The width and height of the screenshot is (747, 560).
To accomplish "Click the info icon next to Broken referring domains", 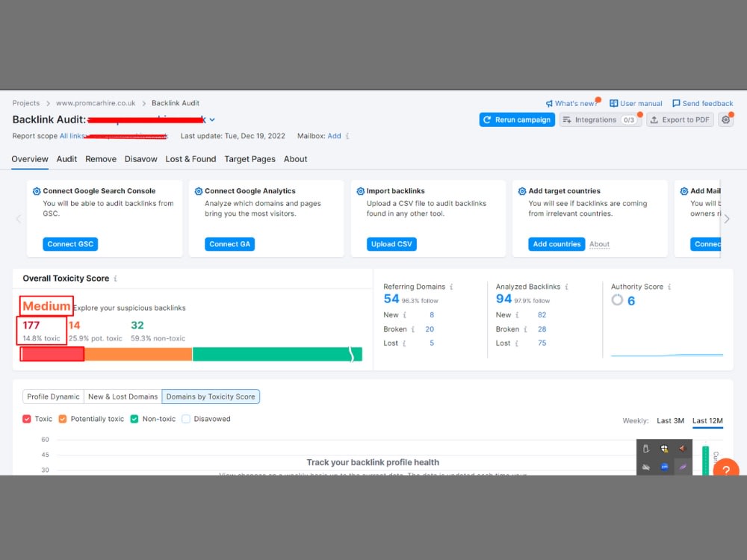I will click(x=413, y=329).
